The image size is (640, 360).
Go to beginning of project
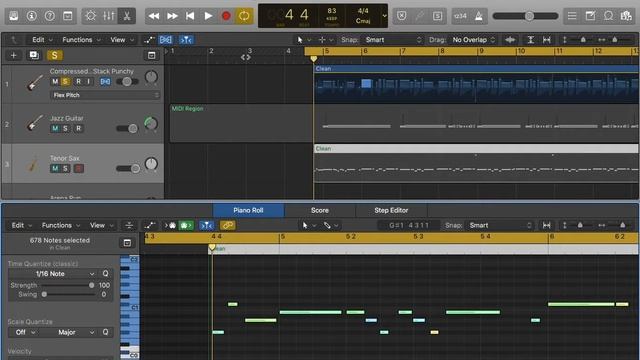coord(190,16)
